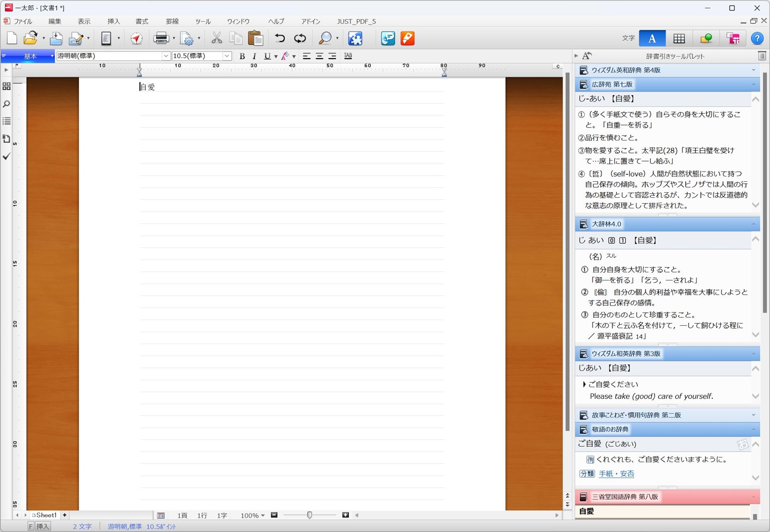Open the 罫線 menu
This screenshot has height=532, width=770.
pos(172,21)
